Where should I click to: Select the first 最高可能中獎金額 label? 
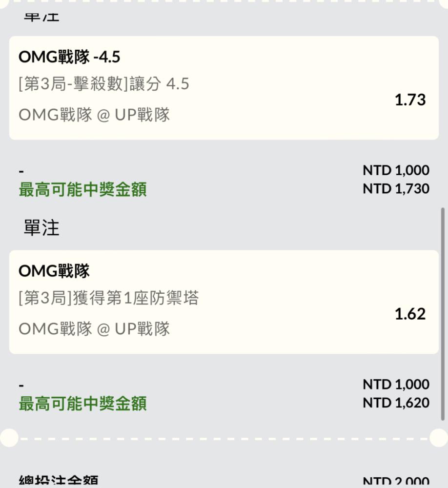82,189
